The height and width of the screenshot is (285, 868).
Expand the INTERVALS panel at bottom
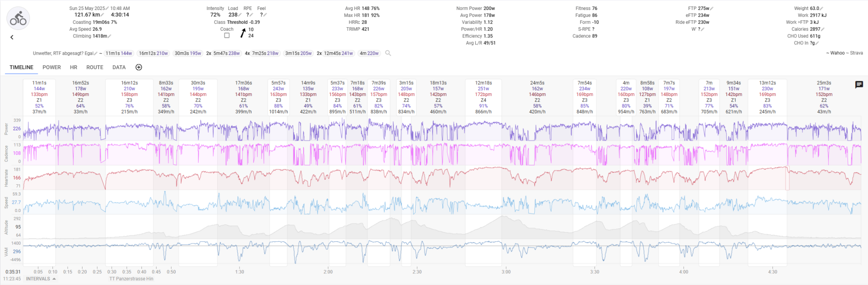click(41, 279)
